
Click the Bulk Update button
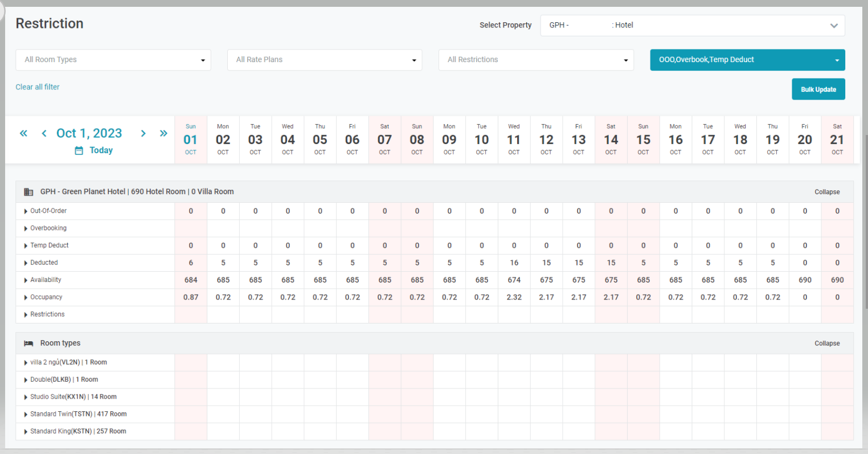click(x=818, y=89)
